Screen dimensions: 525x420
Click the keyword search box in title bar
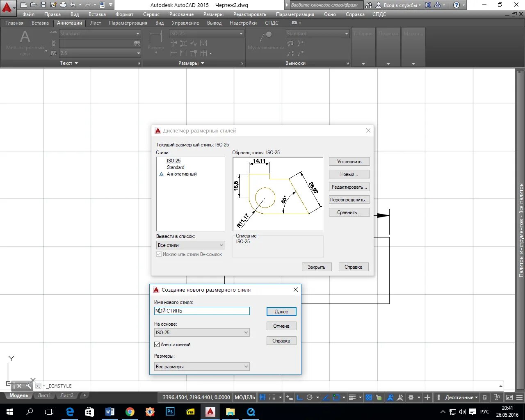[x=326, y=5]
